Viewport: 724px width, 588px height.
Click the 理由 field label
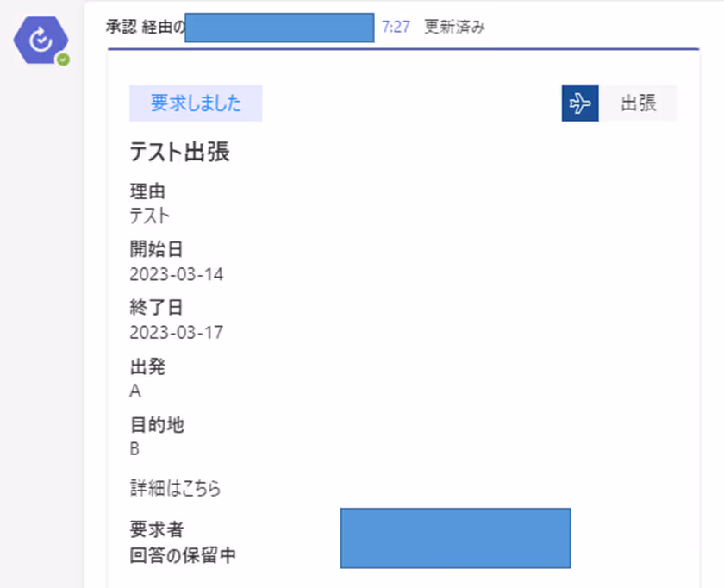click(x=147, y=191)
